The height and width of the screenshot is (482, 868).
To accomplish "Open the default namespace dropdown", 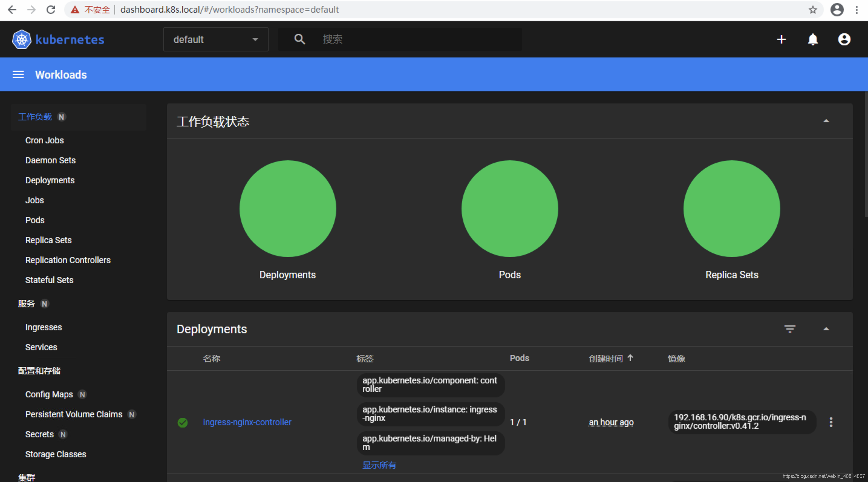I will (216, 39).
